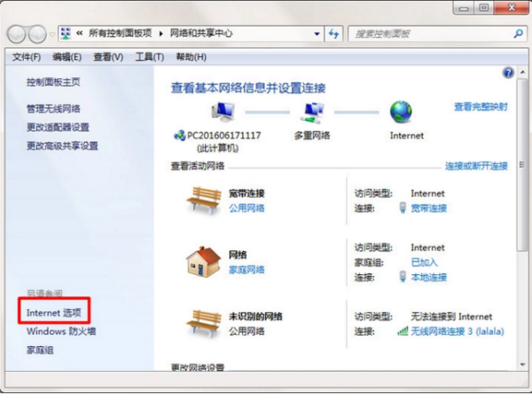This screenshot has width=532, height=394.
Task: Click the 未识别的网络 heading
Action: click(255, 317)
